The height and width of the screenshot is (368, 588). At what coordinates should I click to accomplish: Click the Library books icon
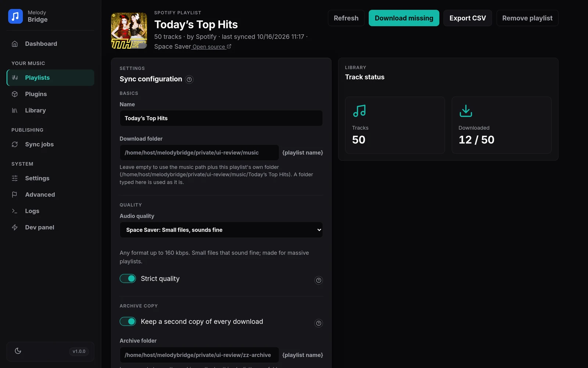(15, 110)
